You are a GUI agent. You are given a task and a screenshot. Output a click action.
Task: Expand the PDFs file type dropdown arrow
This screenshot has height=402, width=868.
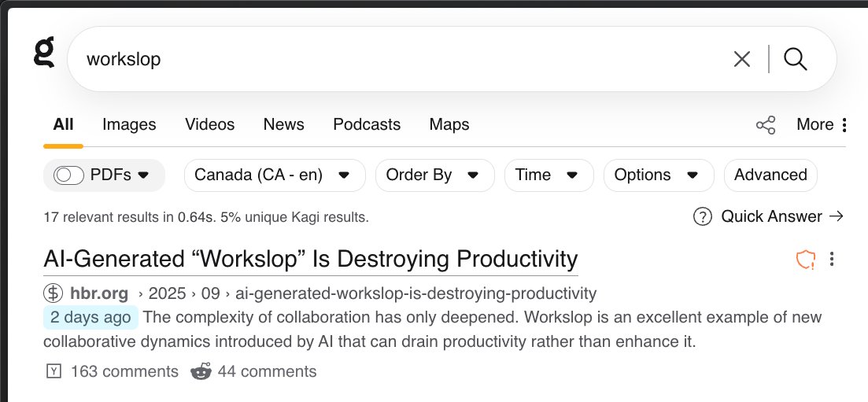pyautogui.click(x=143, y=175)
